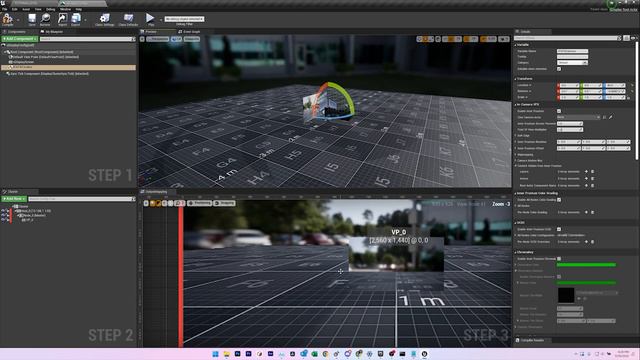Open the File menu

coord(4,9)
